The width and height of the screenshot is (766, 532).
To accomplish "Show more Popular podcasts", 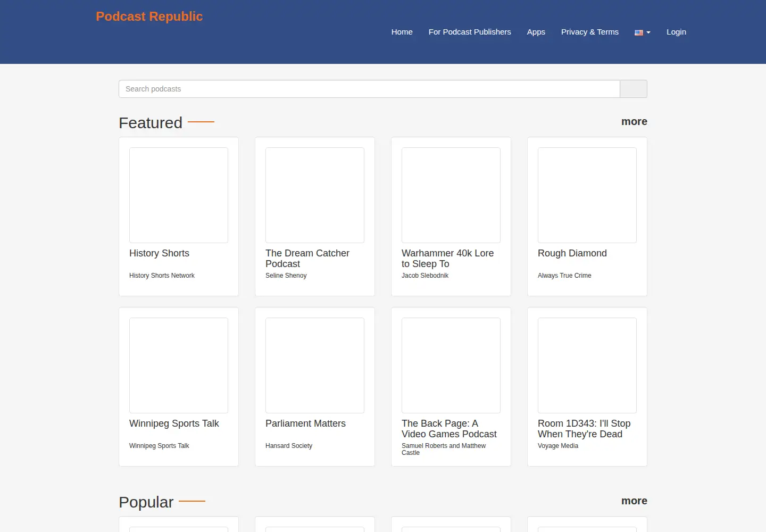I will 634,501.
